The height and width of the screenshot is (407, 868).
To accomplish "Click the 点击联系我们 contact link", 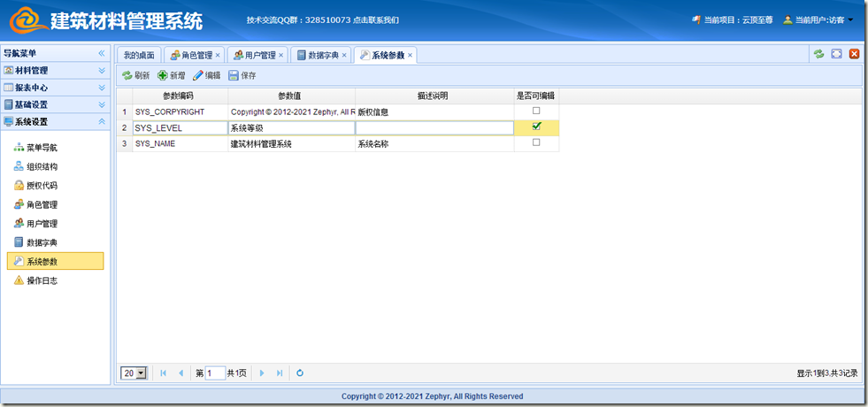I will (x=376, y=19).
